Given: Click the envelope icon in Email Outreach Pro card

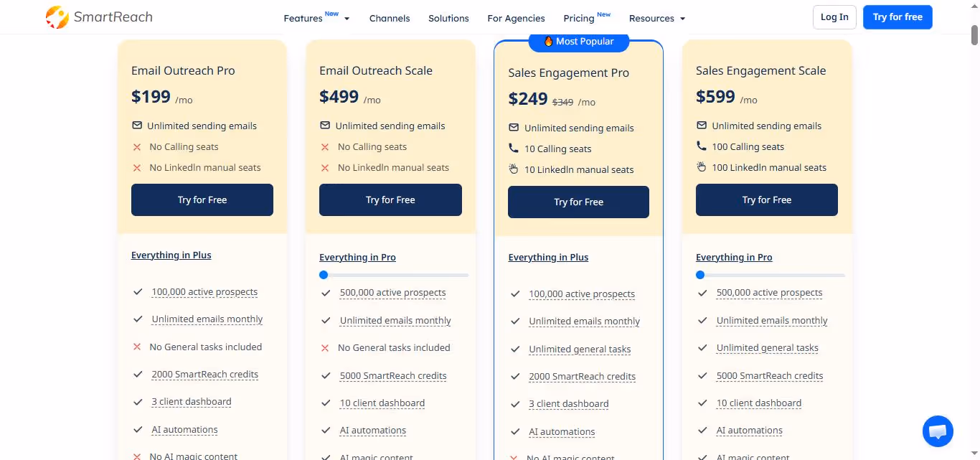Looking at the screenshot, I should tap(136, 125).
